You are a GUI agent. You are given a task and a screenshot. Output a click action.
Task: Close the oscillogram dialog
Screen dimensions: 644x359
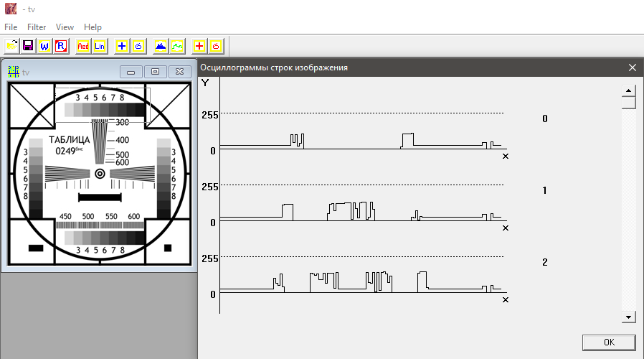633,67
